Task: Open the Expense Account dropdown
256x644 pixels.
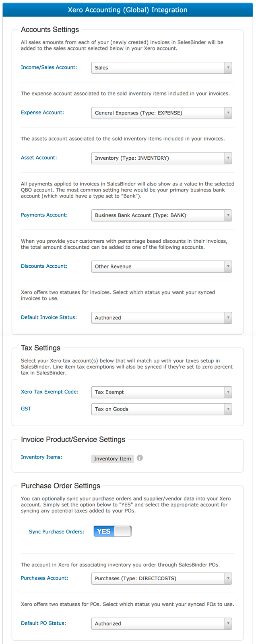Action: point(228,113)
